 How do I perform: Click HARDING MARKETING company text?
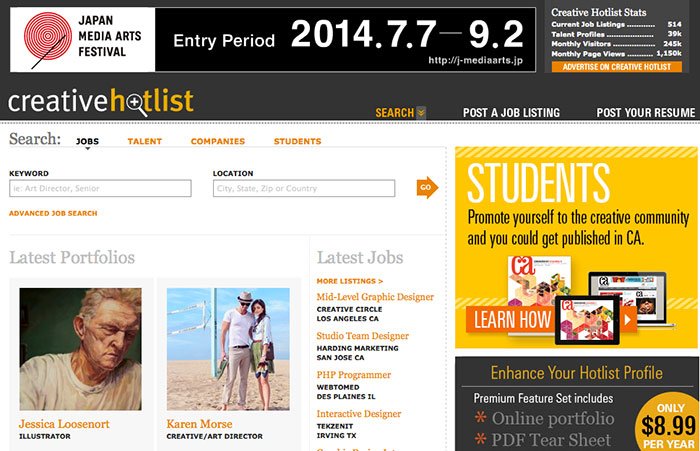[x=358, y=348]
